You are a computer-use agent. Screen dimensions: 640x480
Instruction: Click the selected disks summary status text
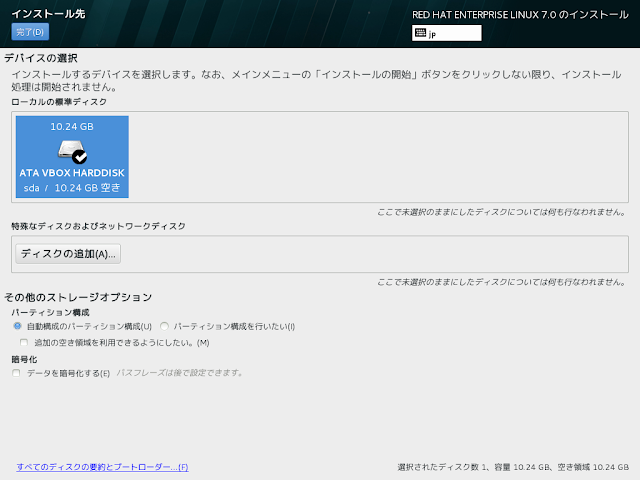[513, 467]
